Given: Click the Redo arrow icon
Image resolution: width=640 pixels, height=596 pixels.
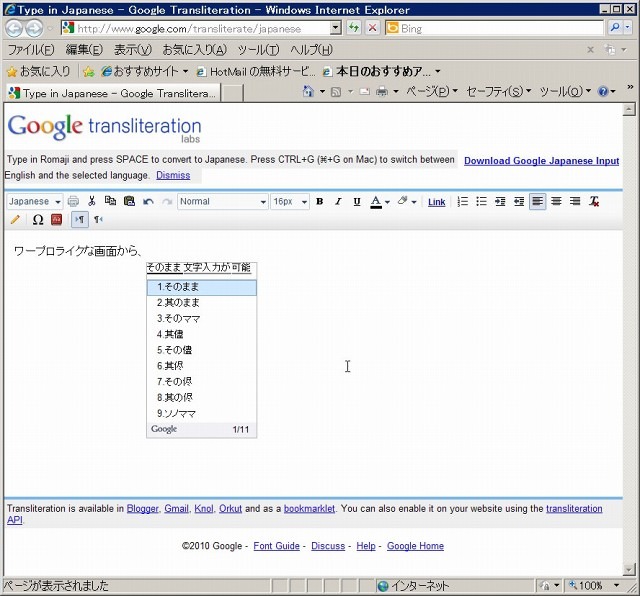Looking at the screenshot, I should (167, 202).
